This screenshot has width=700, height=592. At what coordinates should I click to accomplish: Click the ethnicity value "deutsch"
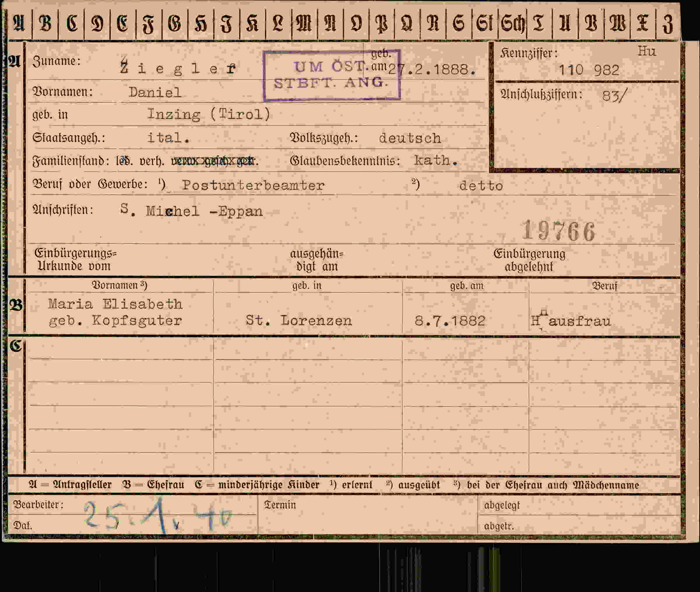coord(410,138)
